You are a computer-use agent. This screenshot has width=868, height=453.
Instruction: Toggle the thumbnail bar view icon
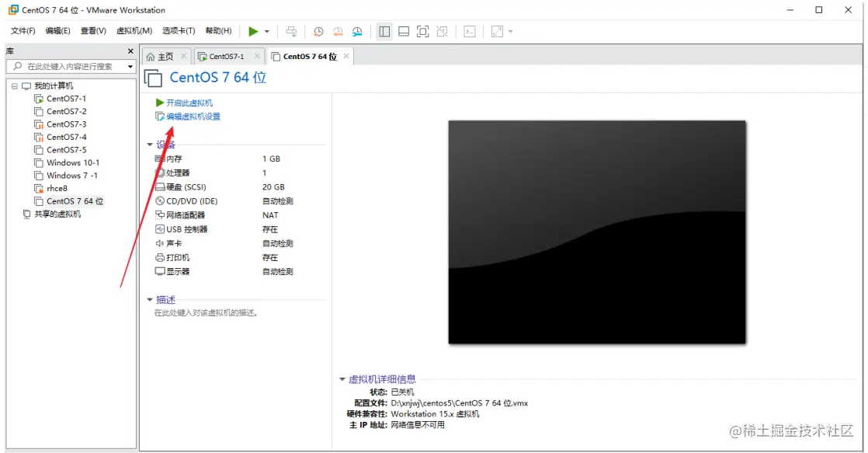point(404,32)
